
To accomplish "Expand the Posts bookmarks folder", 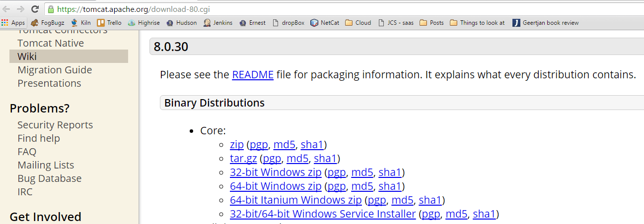I will click(432, 23).
